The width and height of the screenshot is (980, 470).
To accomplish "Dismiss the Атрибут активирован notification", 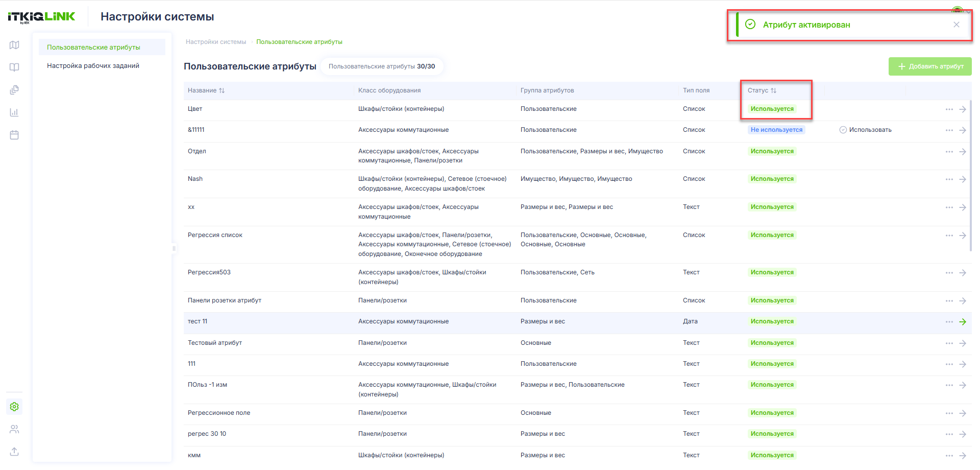I will point(957,25).
